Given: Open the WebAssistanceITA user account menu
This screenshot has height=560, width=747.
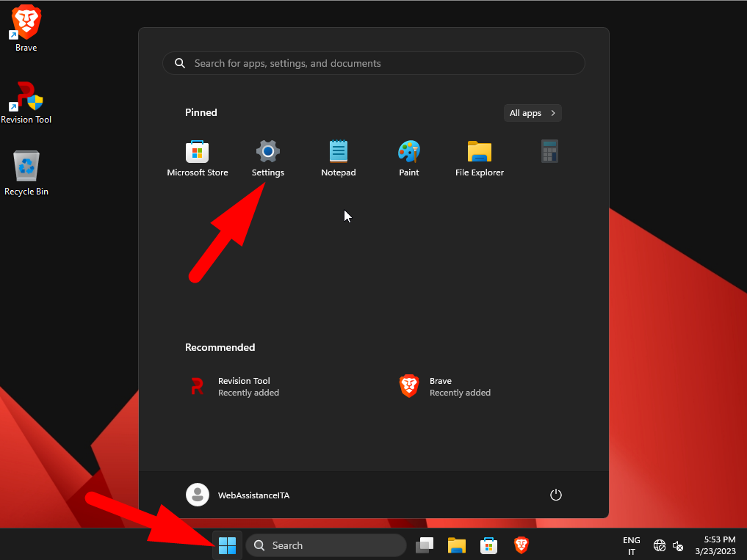Looking at the screenshot, I should (238, 495).
